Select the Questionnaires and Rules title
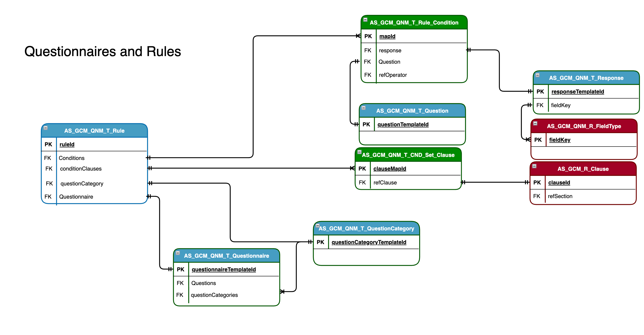The image size is (644, 335). (x=103, y=52)
